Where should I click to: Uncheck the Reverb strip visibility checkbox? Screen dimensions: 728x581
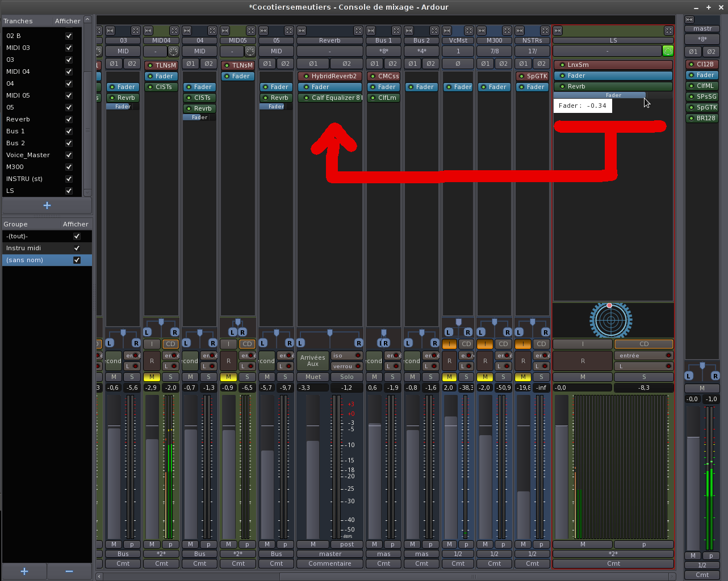69,119
